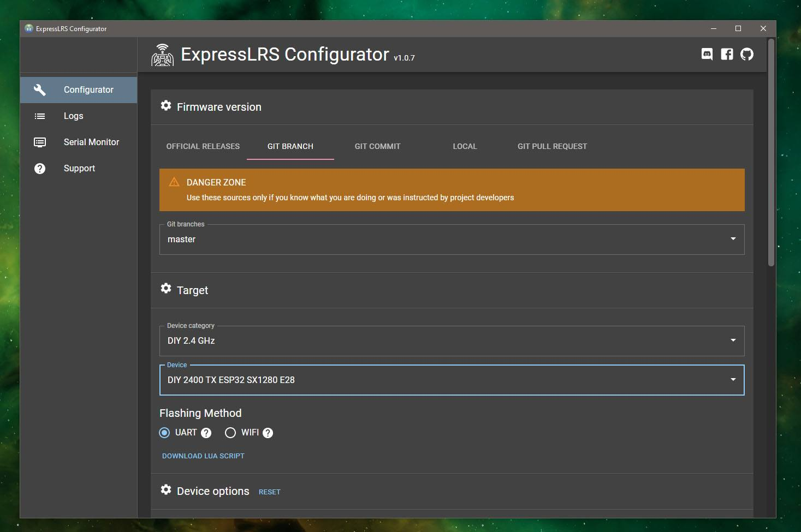Close the ExpressLRS Configurator window
The height and width of the screenshot is (532, 801).
763,28
